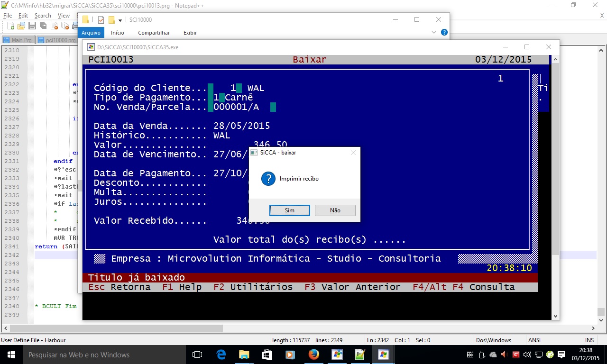Click the Explorer Properties quick access icon
This screenshot has width=607, height=364.
101,20
